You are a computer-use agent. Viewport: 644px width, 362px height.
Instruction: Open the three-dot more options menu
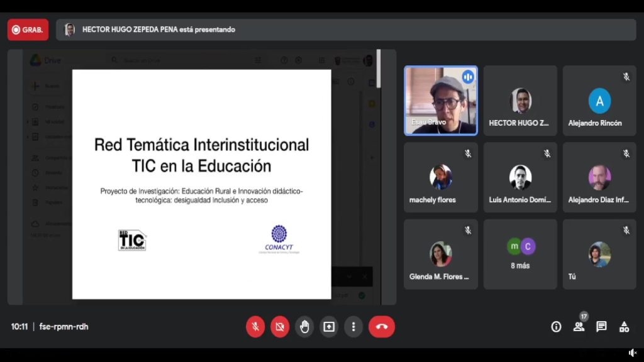(353, 327)
